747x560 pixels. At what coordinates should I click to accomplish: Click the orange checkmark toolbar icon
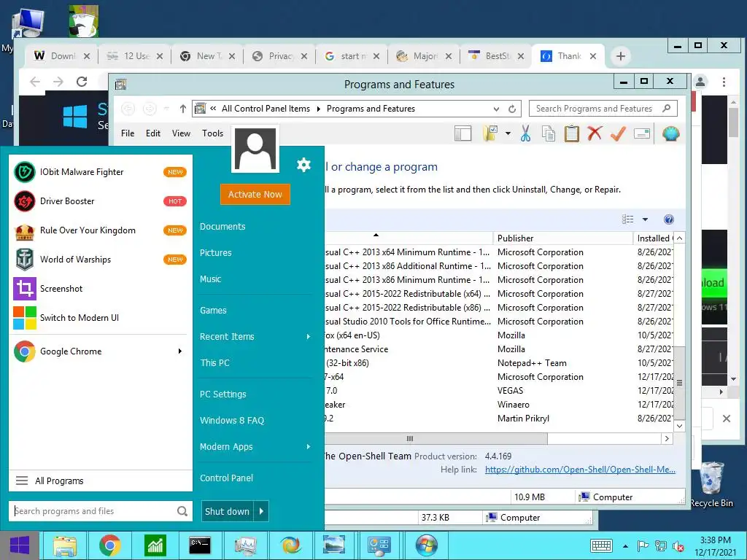coord(618,134)
